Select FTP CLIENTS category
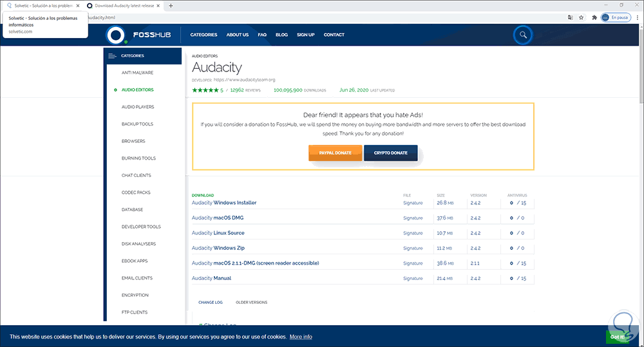The height and width of the screenshot is (347, 644). (135, 312)
